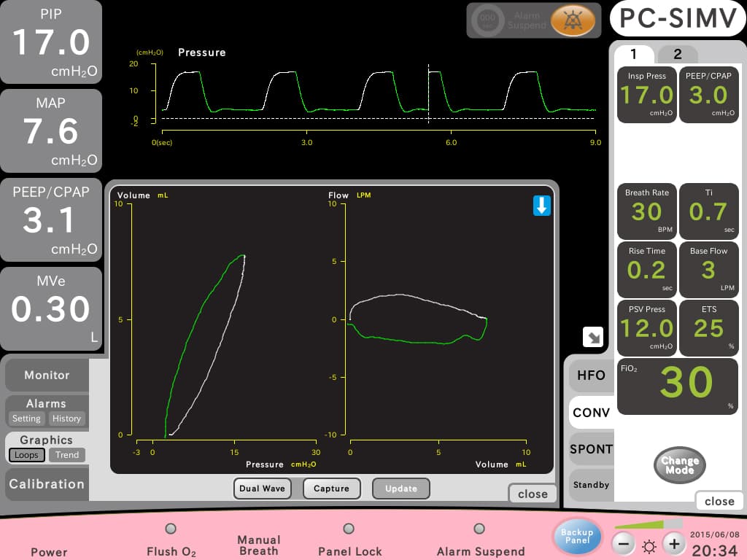Open the Monitor menu
The width and height of the screenshot is (747, 560).
(47, 376)
